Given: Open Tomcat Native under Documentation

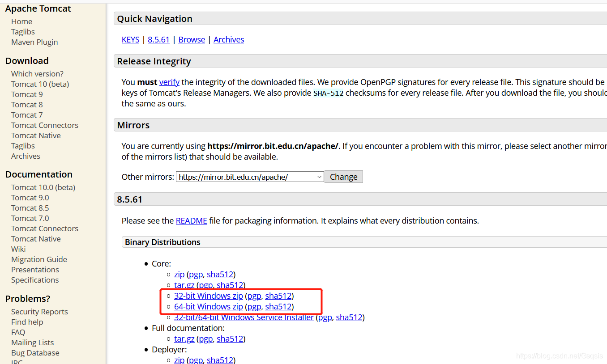Looking at the screenshot, I should (36, 239).
